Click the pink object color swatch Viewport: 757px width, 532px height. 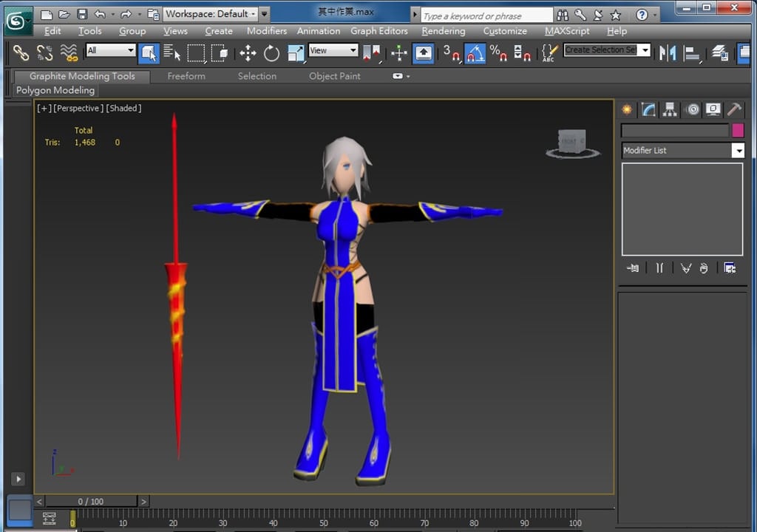tap(737, 131)
